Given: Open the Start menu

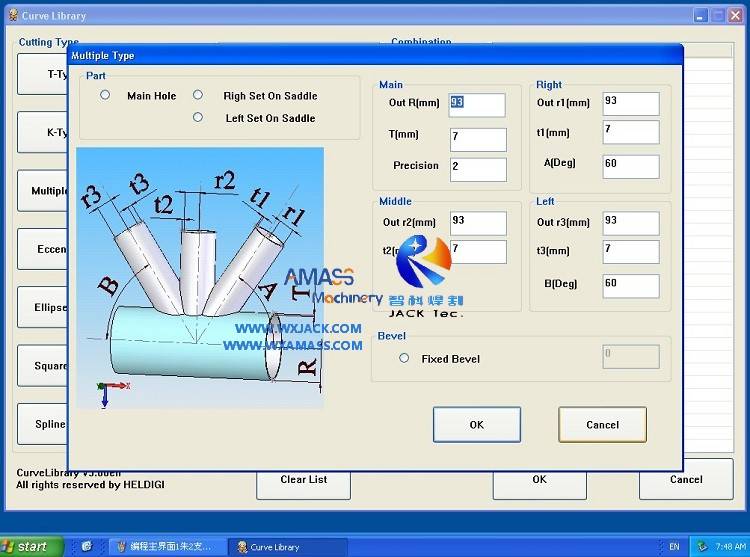Looking at the screenshot, I should point(31,546).
